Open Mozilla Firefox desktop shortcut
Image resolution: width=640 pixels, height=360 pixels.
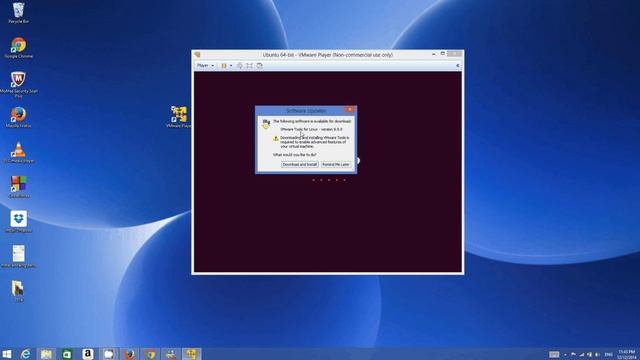[x=18, y=118]
